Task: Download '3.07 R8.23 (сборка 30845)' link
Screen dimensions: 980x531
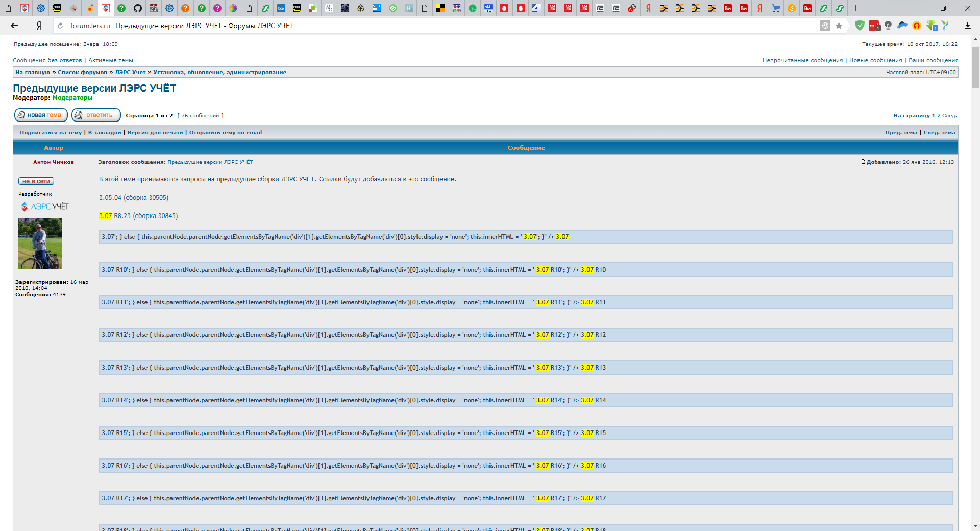Action: click(x=138, y=216)
